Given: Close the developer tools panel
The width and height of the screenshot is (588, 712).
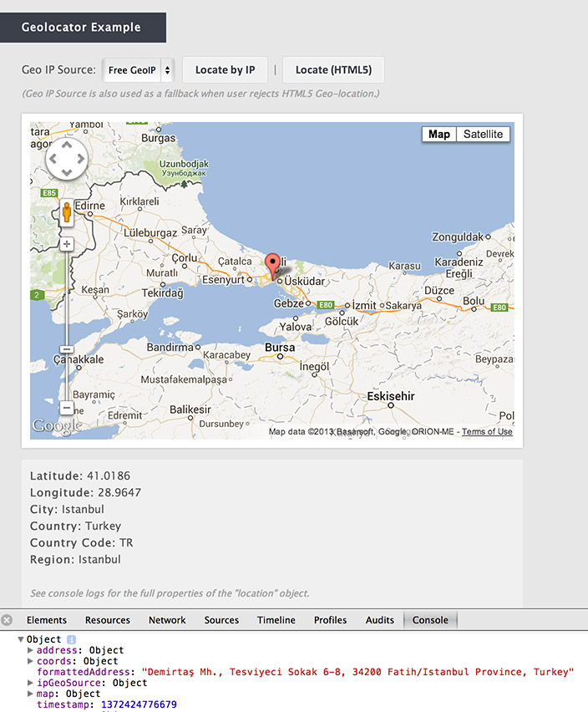Looking at the screenshot, I should [x=7, y=620].
